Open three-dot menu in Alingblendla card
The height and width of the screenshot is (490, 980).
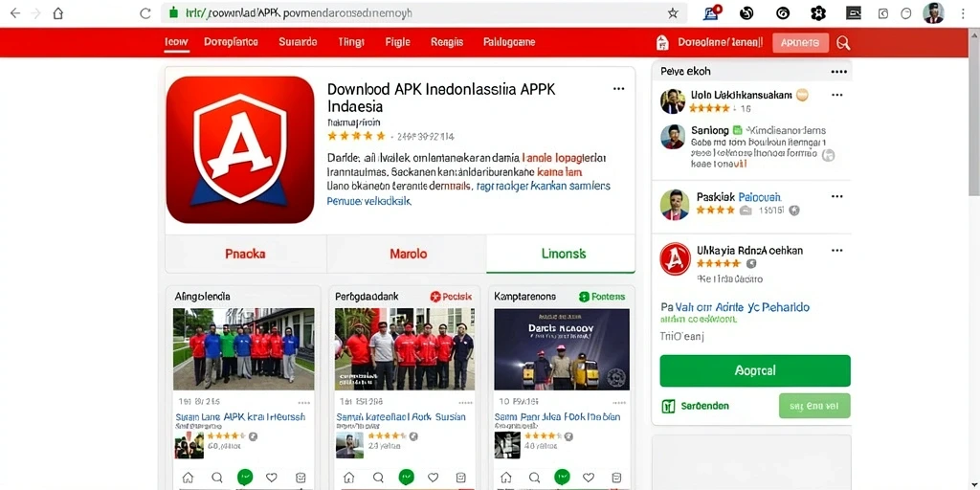304,403
